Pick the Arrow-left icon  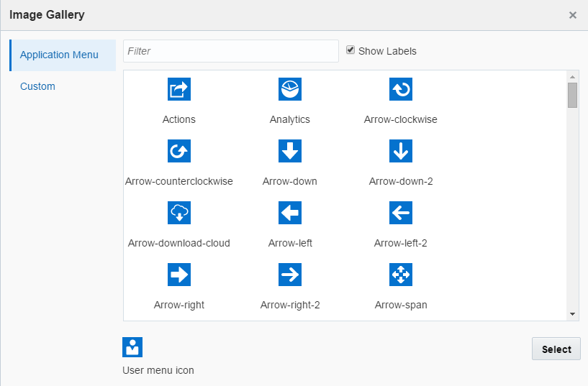(x=290, y=213)
